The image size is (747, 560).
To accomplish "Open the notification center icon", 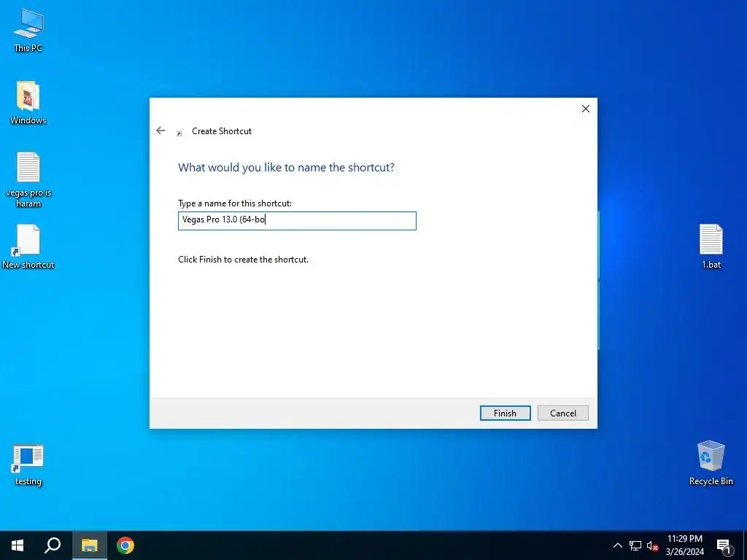I will (724, 545).
